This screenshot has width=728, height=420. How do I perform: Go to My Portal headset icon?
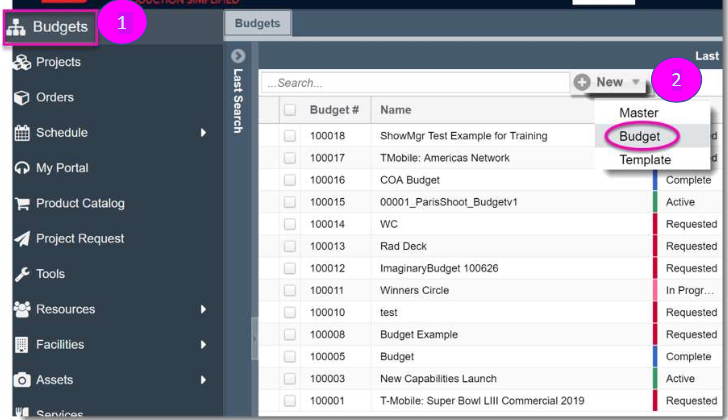22,168
